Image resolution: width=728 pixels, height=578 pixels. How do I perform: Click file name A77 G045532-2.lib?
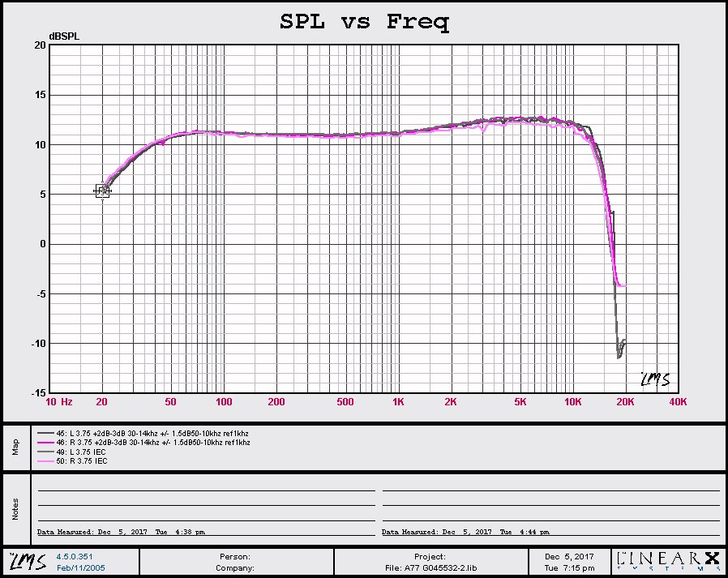(430, 567)
